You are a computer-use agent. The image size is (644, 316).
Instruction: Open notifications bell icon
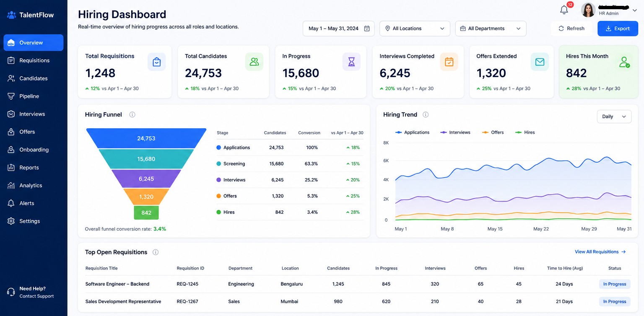564,10
